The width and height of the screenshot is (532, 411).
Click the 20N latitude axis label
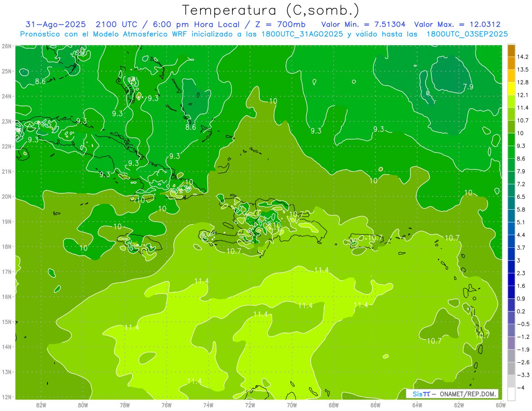[6, 196]
